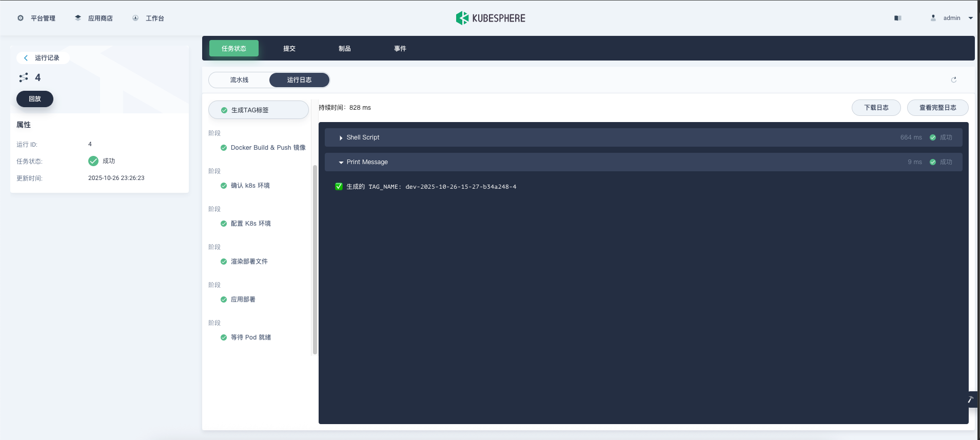Switch to the 流水线 view
This screenshot has height=440, width=980.
[239, 80]
